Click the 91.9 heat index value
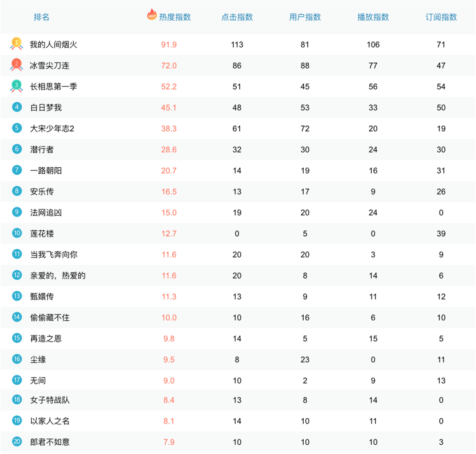Image resolution: width=476 pixels, height=454 pixels. [169, 45]
